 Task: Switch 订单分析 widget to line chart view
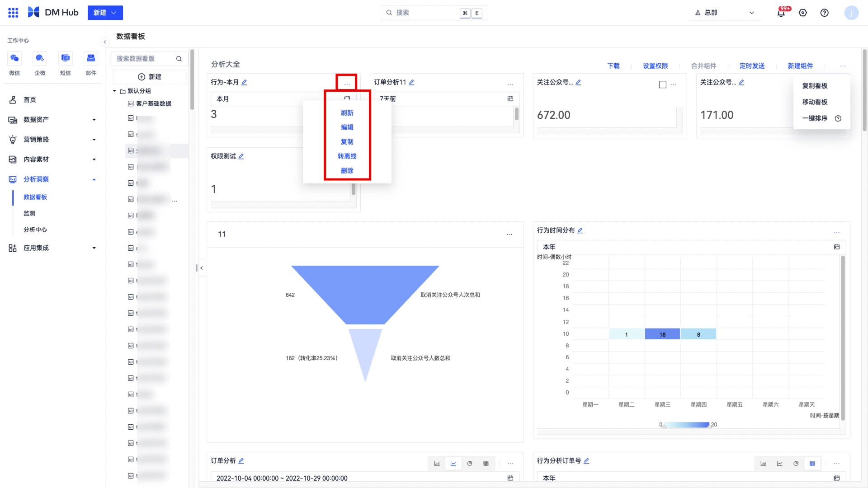point(453,464)
